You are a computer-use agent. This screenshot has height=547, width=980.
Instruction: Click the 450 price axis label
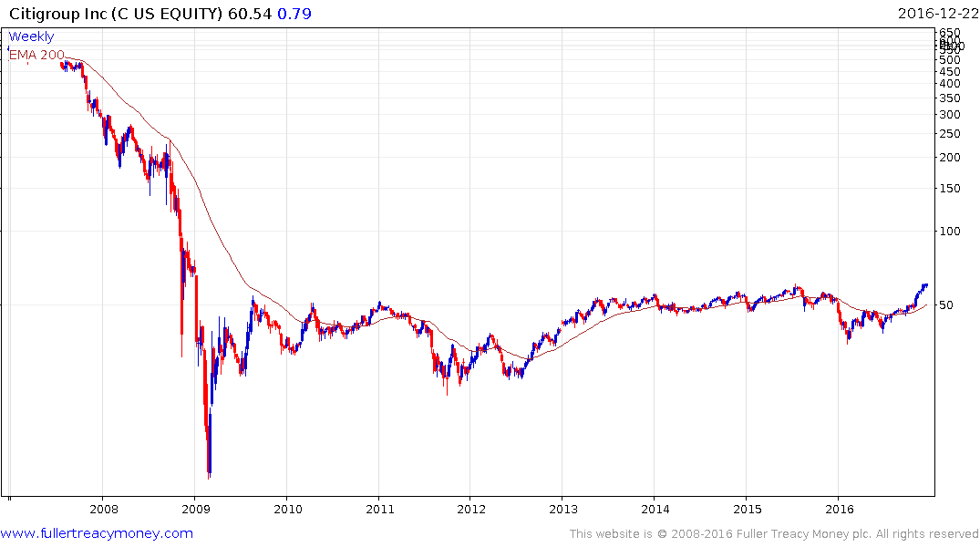coord(949,71)
